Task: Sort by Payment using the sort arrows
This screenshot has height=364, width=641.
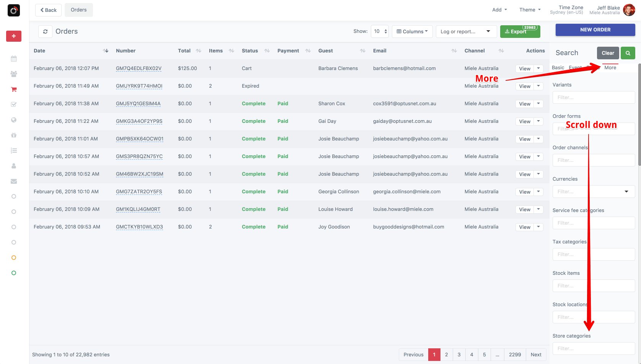Action: [308, 51]
